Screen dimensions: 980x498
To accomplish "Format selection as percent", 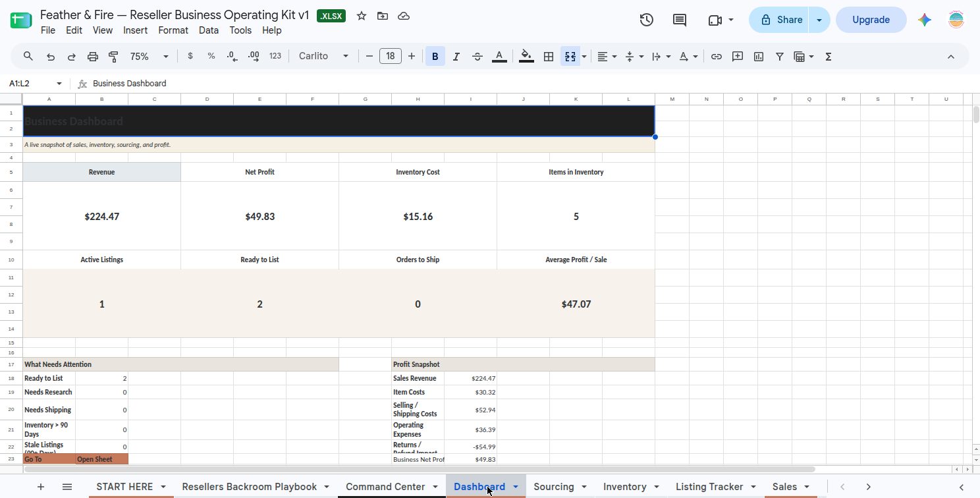I will tap(211, 57).
